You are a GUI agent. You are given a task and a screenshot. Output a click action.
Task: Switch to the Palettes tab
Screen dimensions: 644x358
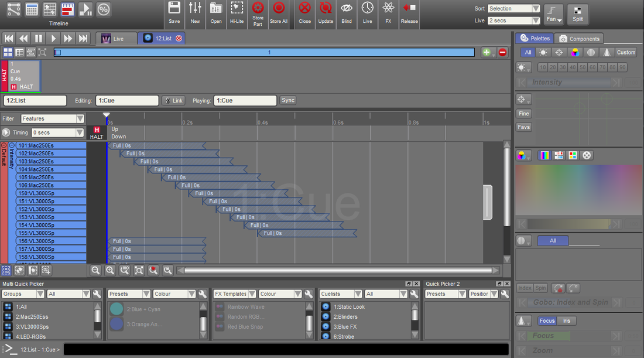coord(535,38)
